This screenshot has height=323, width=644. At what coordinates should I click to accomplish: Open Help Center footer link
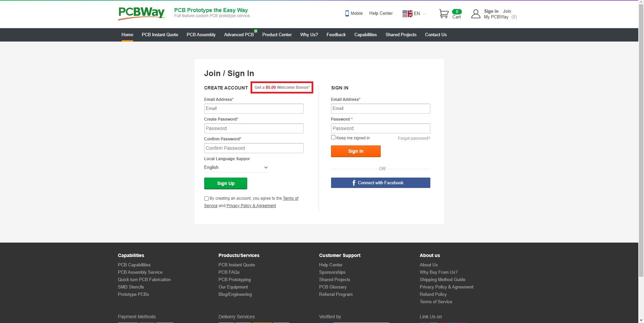(x=331, y=265)
